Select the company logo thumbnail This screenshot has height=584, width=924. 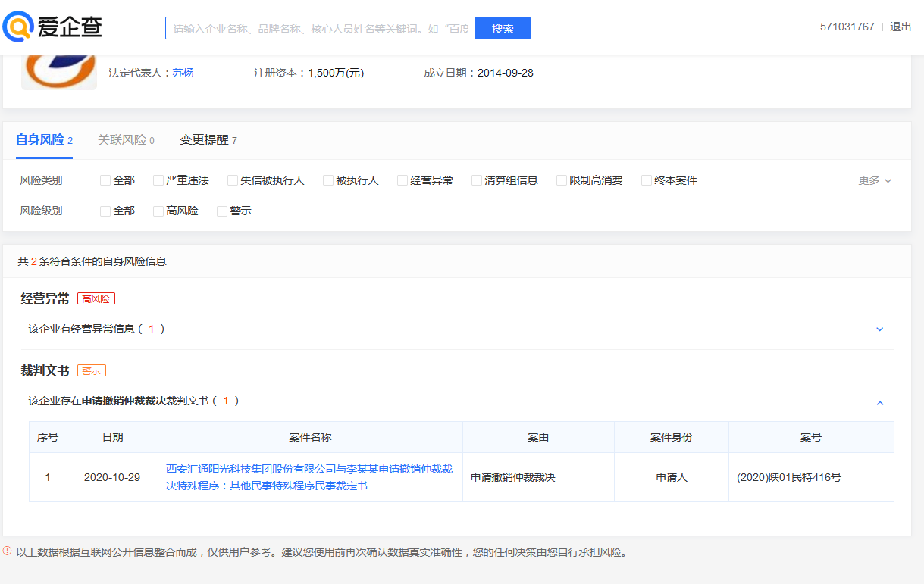coord(59,71)
